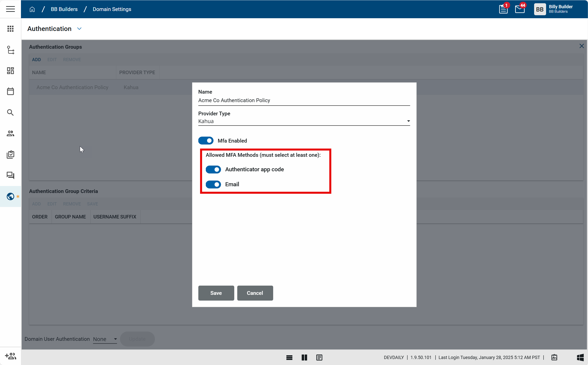Screen dimensions: 588x365
Task: Click ADD in Authentication Groups toolbar
Action: pyautogui.click(x=36, y=60)
